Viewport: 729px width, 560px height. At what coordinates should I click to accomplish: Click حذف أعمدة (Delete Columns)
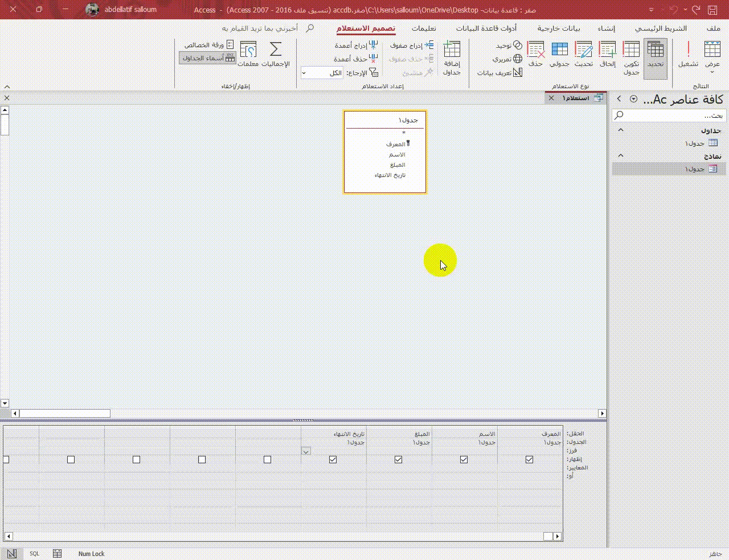point(356,59)
